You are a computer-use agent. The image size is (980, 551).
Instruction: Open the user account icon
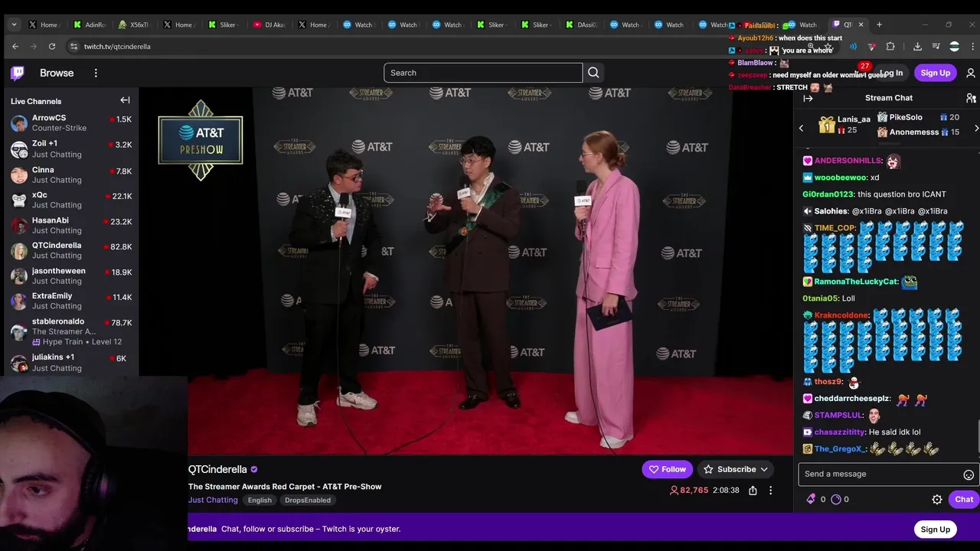point(971,73)
